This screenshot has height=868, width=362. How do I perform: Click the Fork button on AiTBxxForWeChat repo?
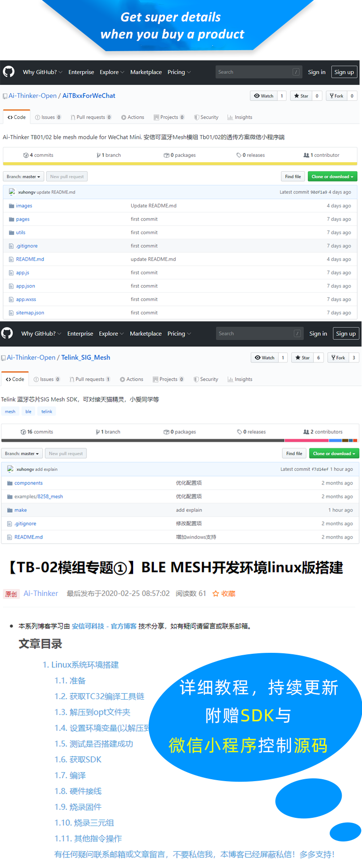coord(336,96)
